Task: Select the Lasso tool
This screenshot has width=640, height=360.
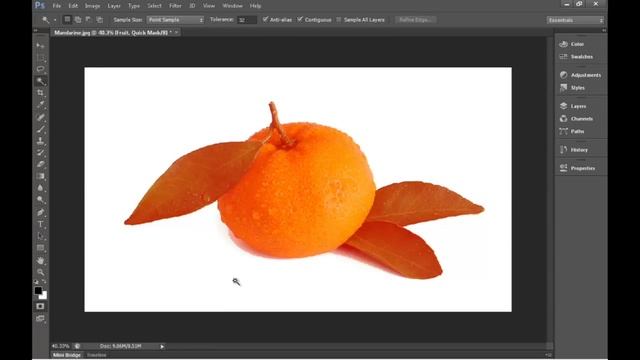Action: point(40,69)
